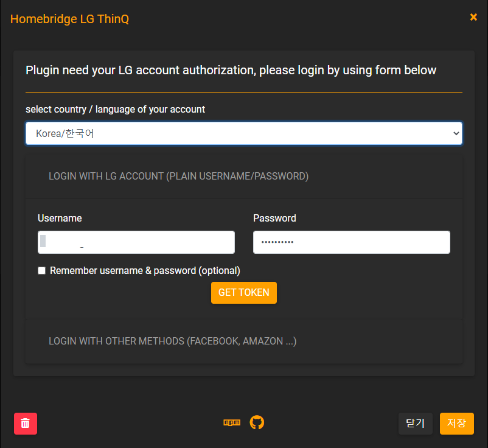The width and height of the screenshot is (488, 448).
Task: Click the 'select country / language of your account' label
Action: coord(115,110)
